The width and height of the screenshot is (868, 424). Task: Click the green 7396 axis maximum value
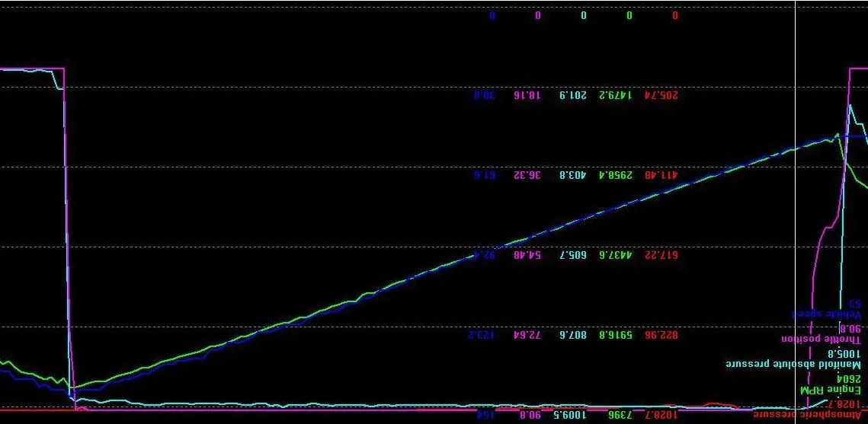620,415
